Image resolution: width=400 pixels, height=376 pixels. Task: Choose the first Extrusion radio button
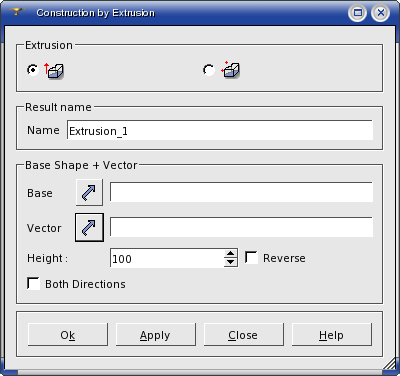pos(33,70)
